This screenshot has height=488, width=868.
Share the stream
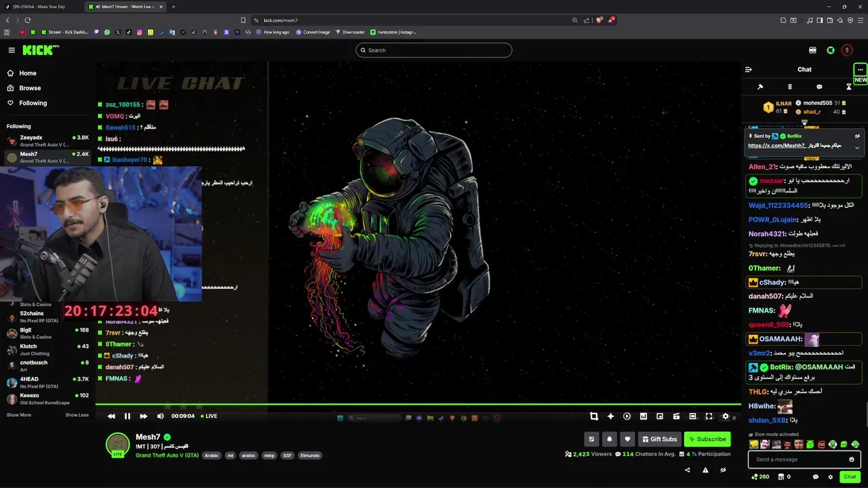[688, 470]
